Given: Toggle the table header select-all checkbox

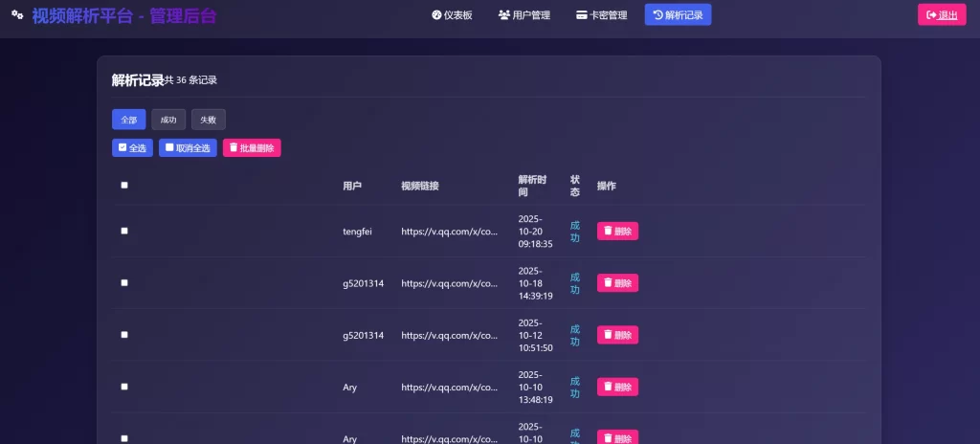Looking at the screenshot, I should [124, 185].
